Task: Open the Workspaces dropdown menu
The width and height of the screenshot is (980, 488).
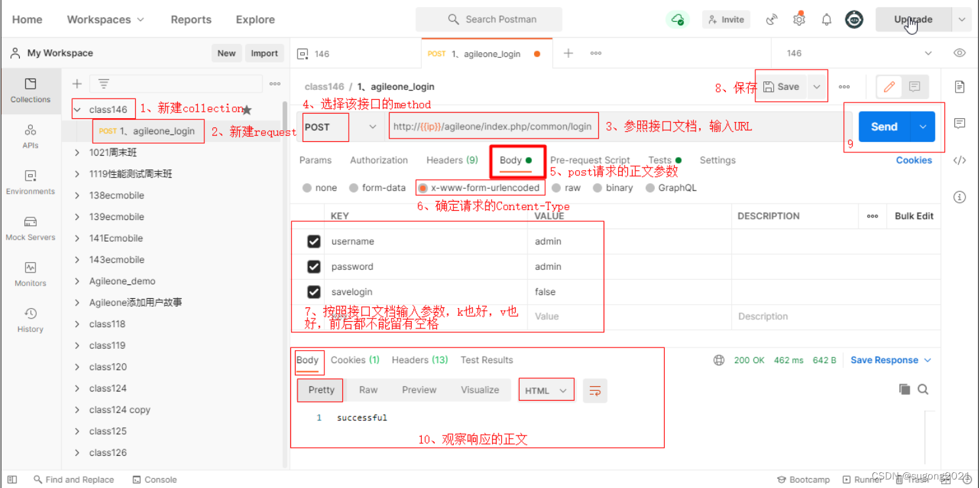Action: pos(105,20)
